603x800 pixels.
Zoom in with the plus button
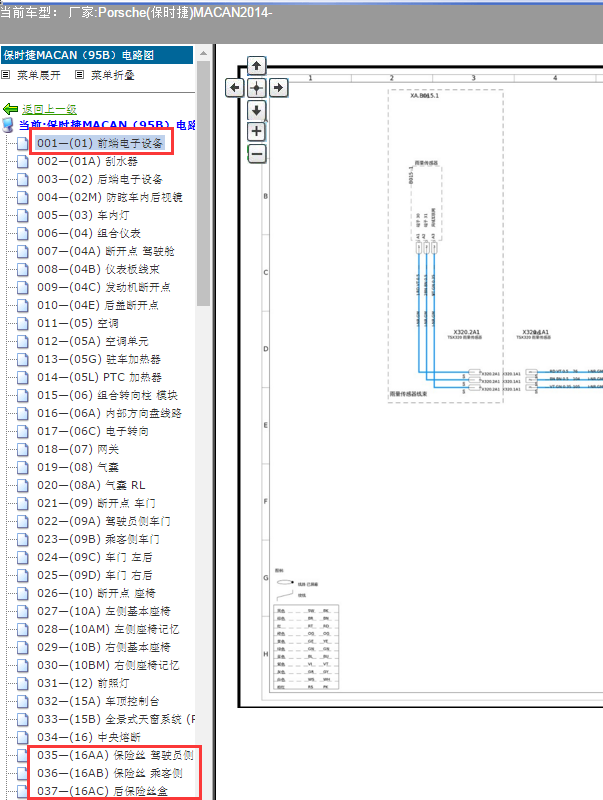click(x=256, y=132)
